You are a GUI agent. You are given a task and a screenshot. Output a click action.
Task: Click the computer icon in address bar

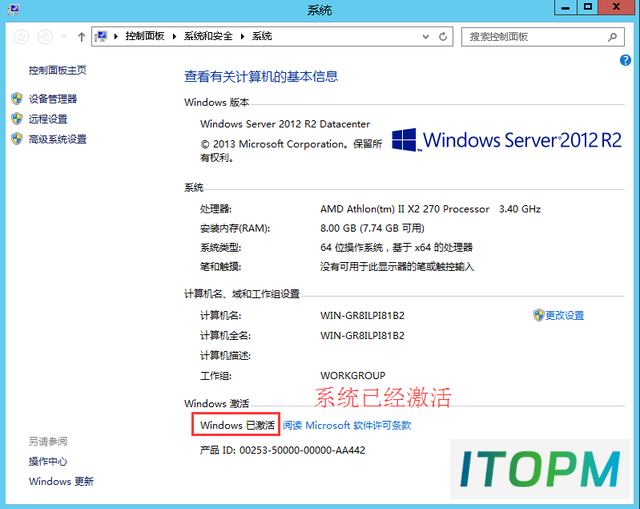point(101,36)
